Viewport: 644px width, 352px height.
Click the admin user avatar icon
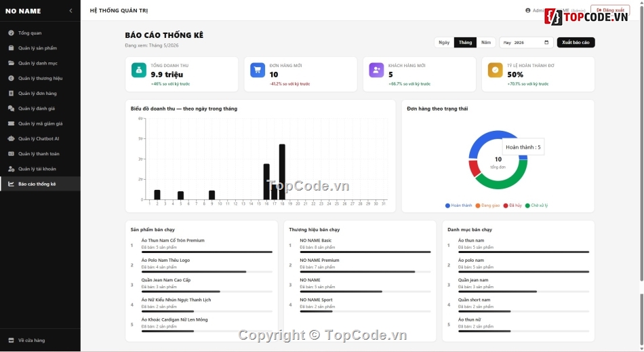pos(528,10)
